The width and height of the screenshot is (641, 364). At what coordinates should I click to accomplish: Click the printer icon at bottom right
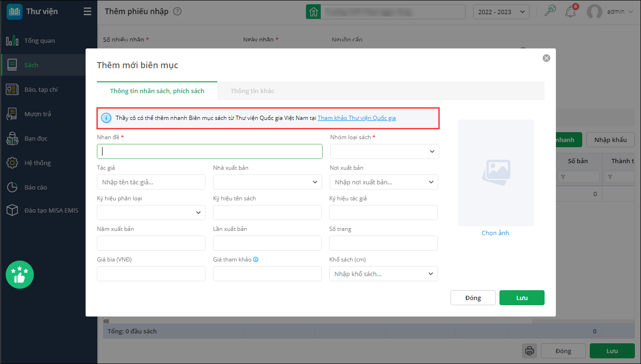(530, 351)
